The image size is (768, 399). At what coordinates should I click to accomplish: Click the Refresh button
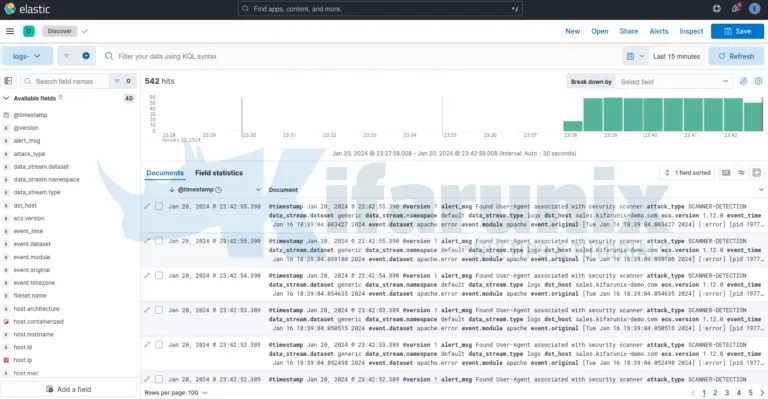coord(736,56)
